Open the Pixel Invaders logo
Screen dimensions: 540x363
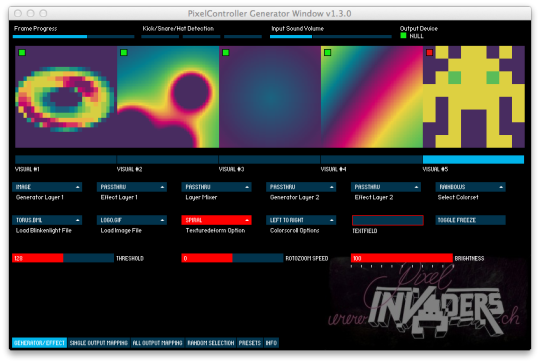(x=426, y=300)
